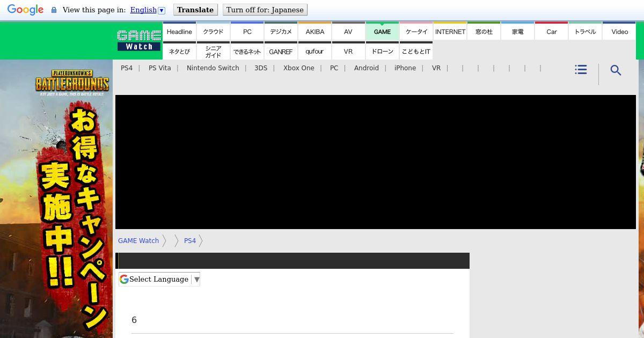
Task: Open the INTERNET tab
Action: [x=450, y=31]
